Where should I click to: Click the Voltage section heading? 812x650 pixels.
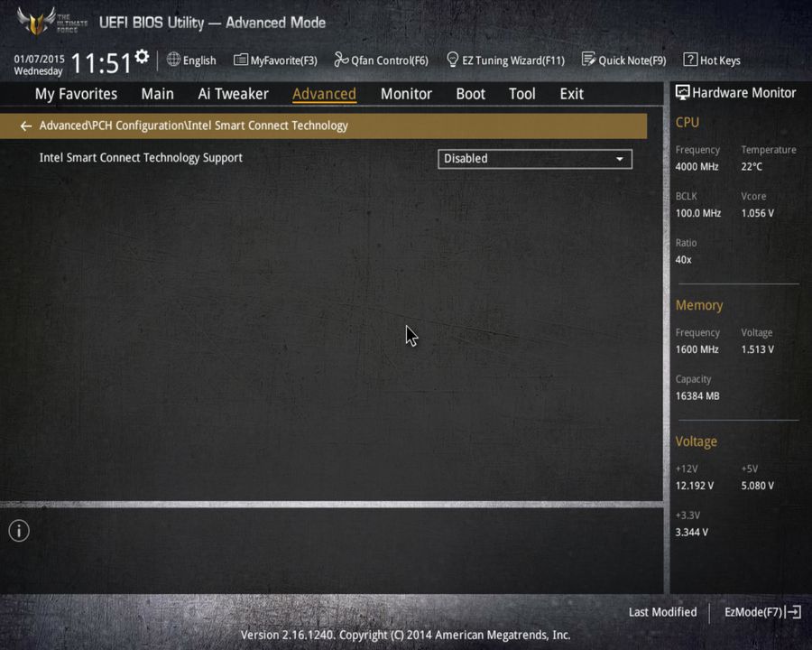[x=696, y=441]
